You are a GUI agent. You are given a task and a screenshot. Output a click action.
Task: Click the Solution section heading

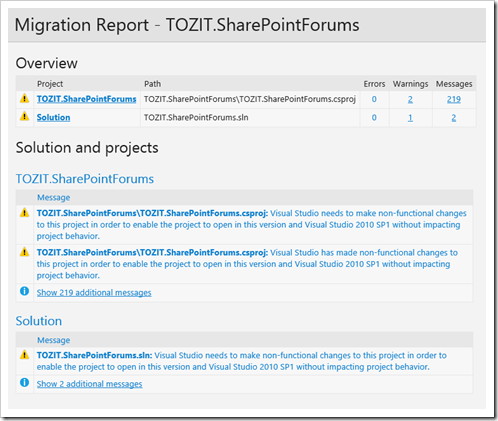tap(39, 321)
